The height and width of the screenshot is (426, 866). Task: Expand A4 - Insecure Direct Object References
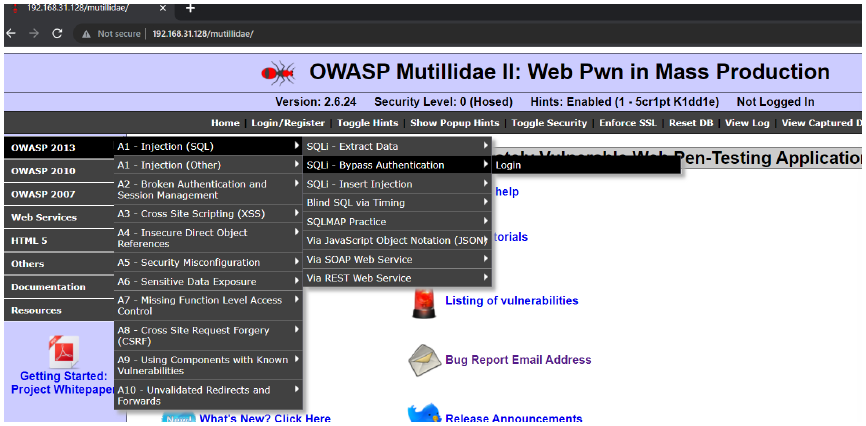208,238
